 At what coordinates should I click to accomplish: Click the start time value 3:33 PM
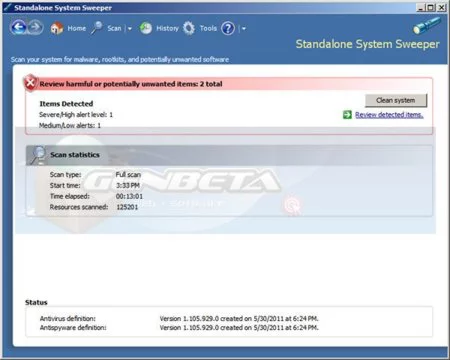[128, 185]
